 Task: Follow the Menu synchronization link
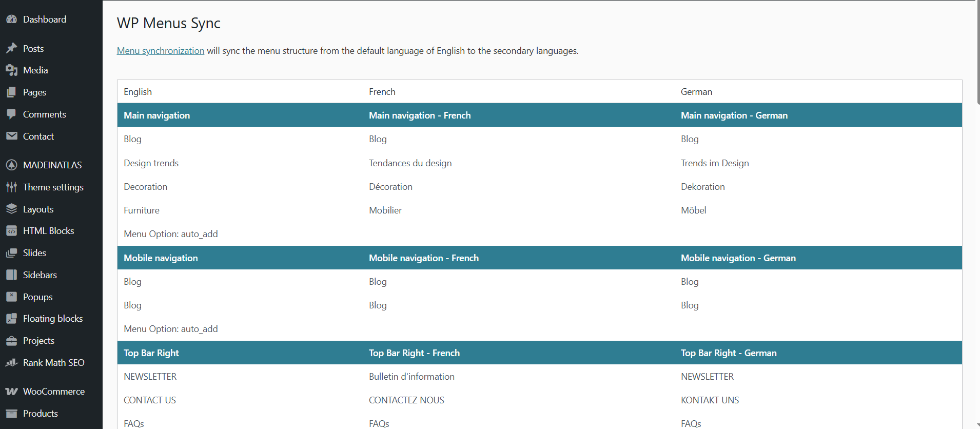[x=161, y=51]
